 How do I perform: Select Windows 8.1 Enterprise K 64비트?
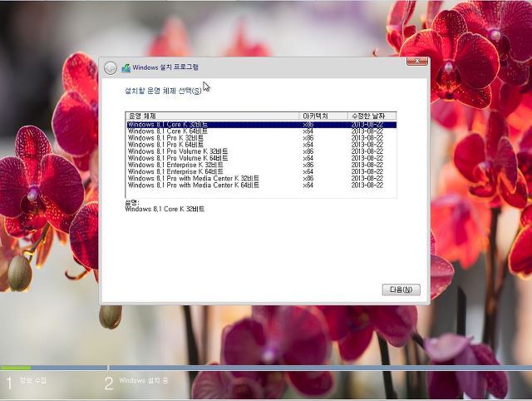[262, 172]
